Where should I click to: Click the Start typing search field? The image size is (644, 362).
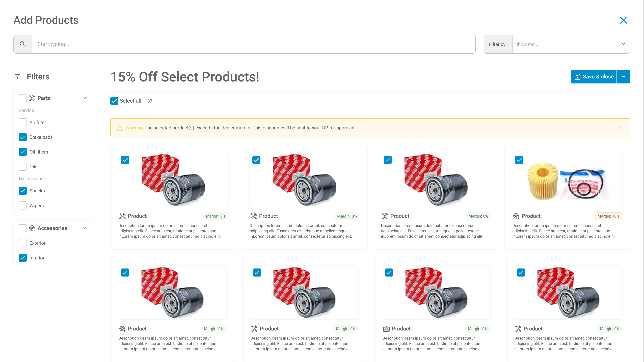point(254,44)
